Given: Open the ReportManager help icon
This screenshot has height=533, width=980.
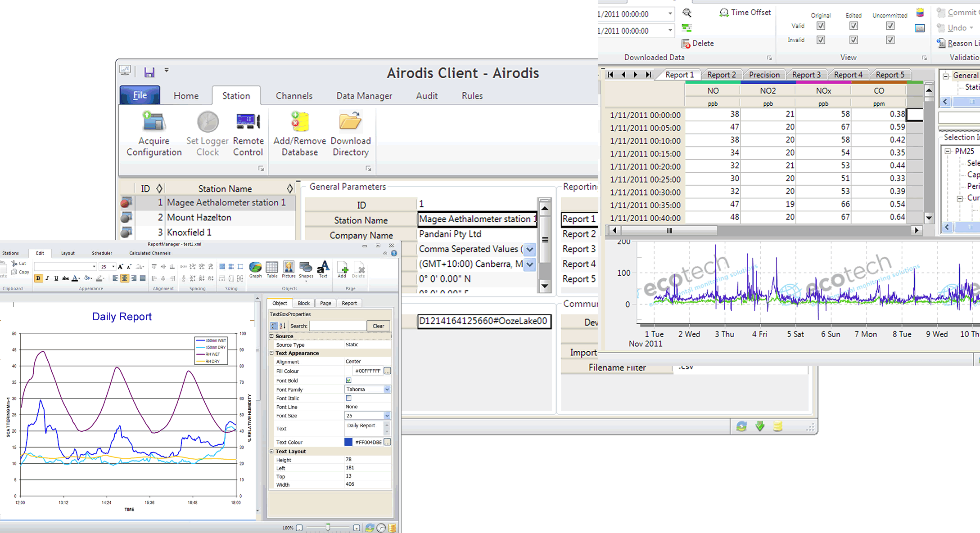Looking at the screenshot, I should [x=394, y=253].
